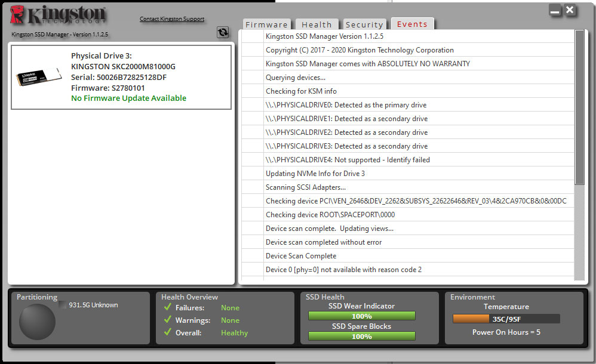Select the PHYSICALDRIVE1 secondary drive event row

[408, 118]
